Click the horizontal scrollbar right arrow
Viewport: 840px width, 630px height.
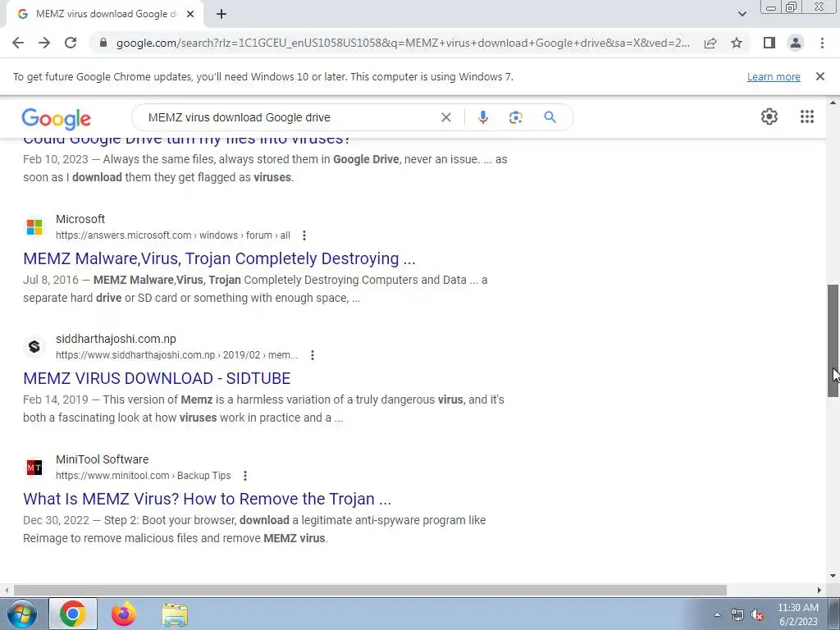click(819, 590)
